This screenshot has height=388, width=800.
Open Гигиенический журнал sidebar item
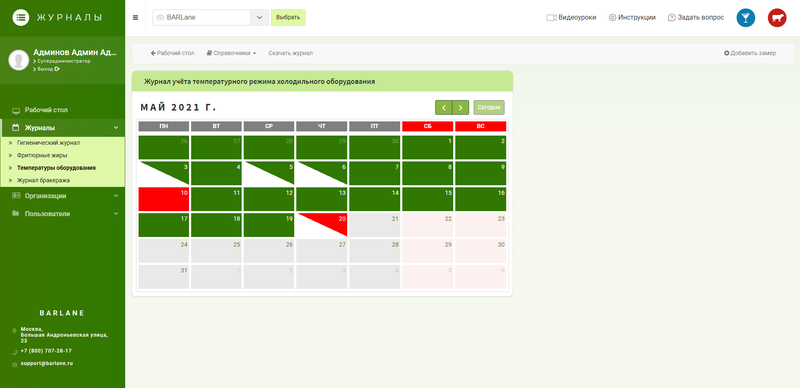pos(48,143)
